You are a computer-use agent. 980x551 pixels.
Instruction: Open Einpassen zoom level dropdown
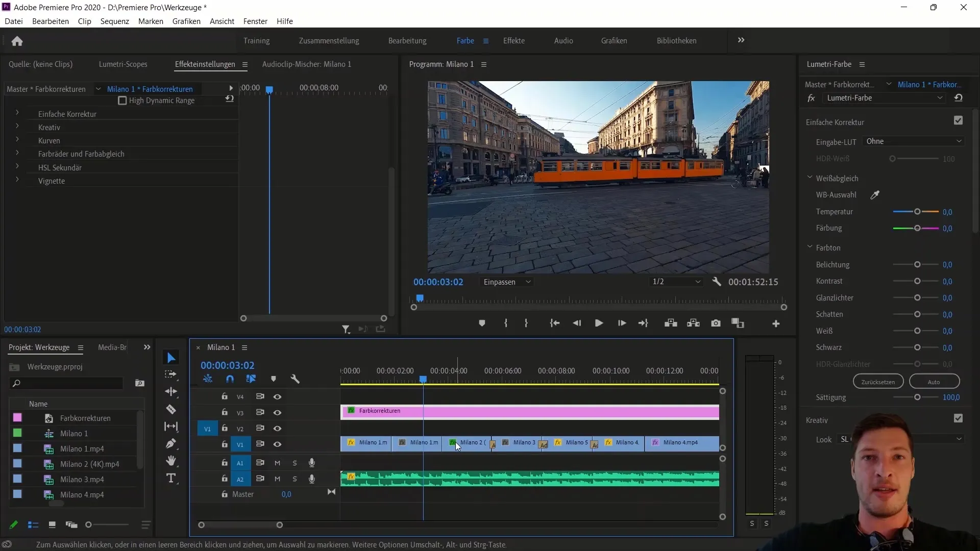pyautogui.click(x=507, y=282)
